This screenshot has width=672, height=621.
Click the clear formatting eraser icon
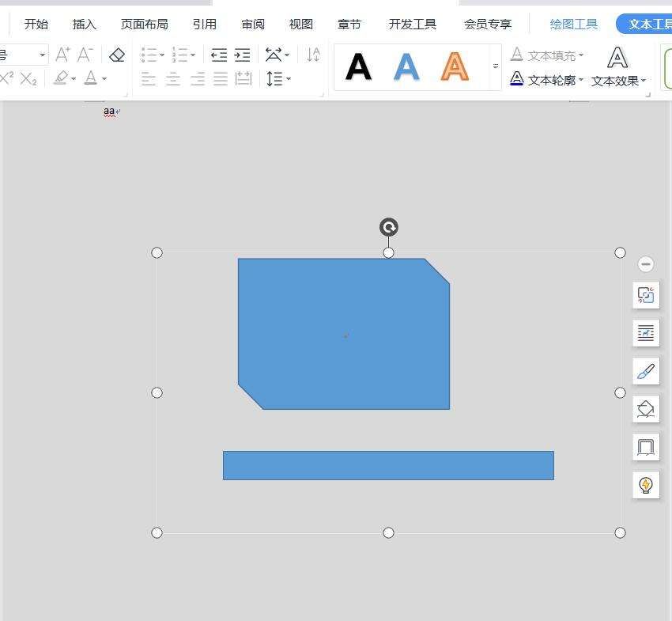pyautogui.click(x=117, y=55)
